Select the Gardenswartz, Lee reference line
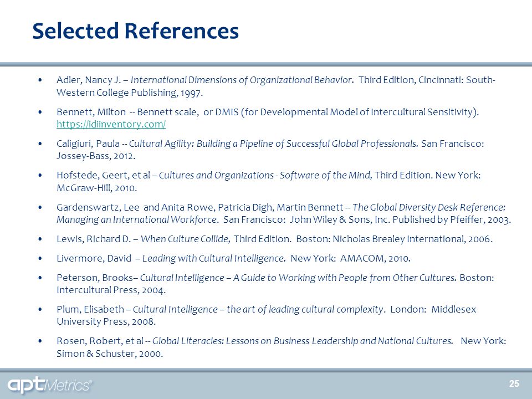This screenshot has width=532, height=399. tap(282, 207)
